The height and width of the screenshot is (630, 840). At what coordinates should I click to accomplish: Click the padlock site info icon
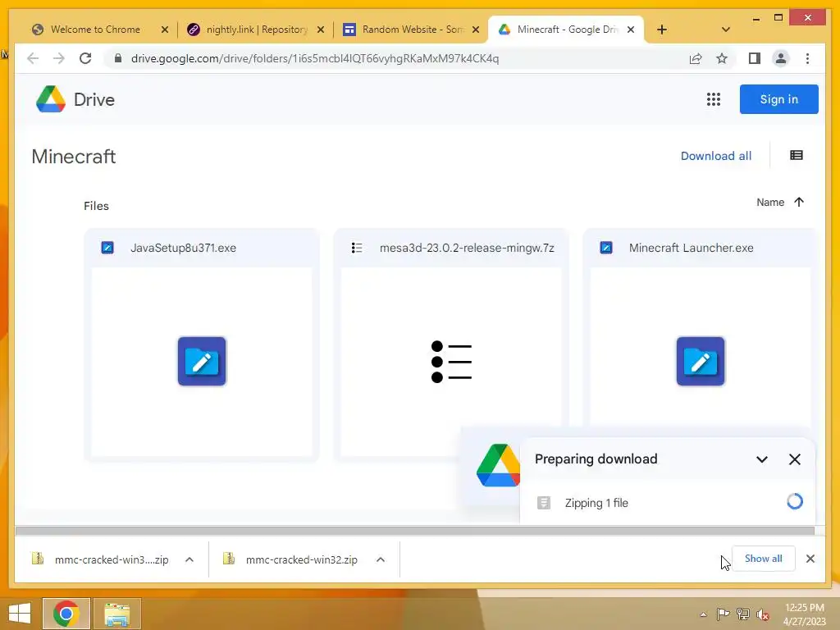[118, 58]
